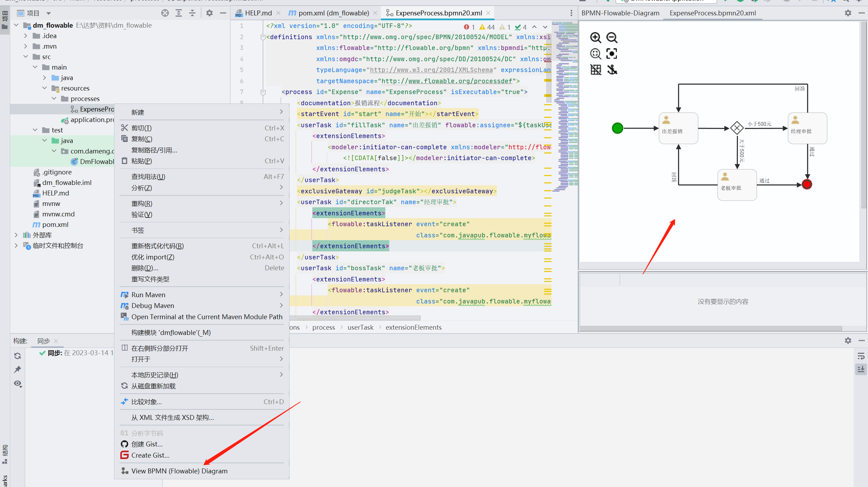Viewport: 868px width, 487px height.
Task: Click process breadcrumb
Action: [323, 327]
